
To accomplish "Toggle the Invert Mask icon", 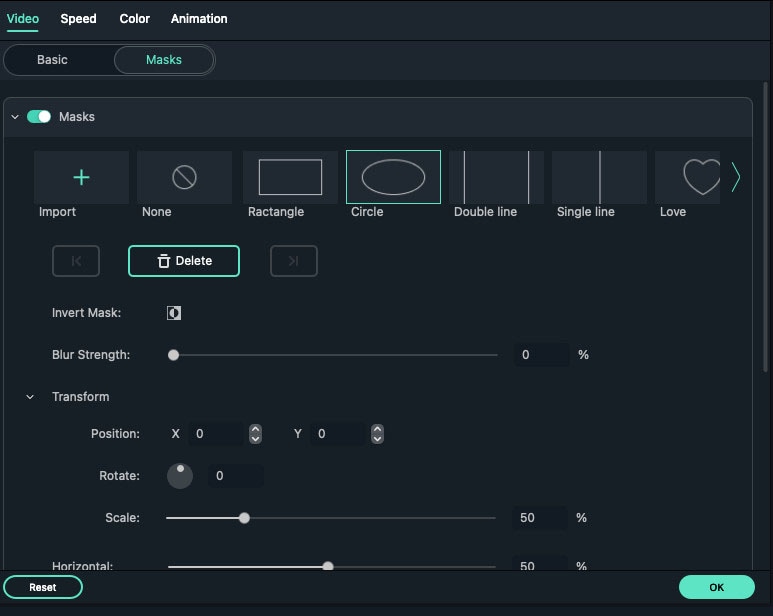I will point(174,313).
